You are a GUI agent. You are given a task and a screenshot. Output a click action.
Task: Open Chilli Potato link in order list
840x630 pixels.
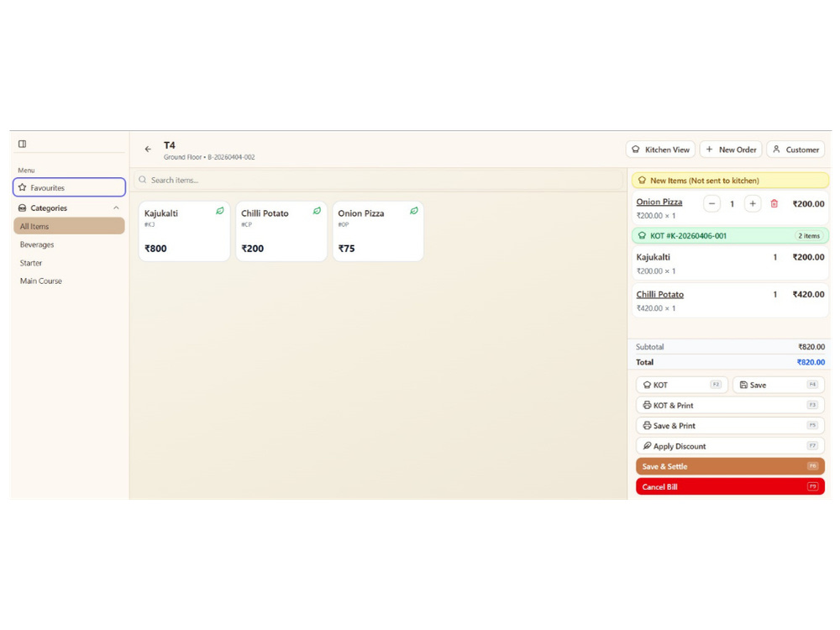point(659,294)
